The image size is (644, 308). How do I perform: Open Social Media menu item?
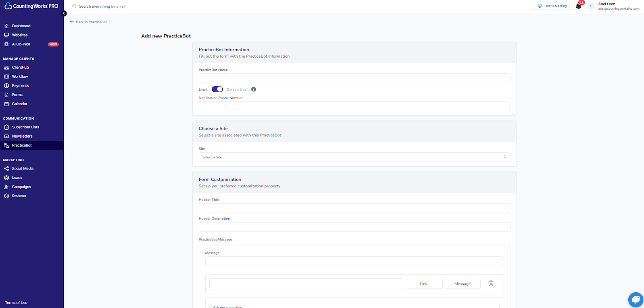pyautogui.click(x=23, y=169)
